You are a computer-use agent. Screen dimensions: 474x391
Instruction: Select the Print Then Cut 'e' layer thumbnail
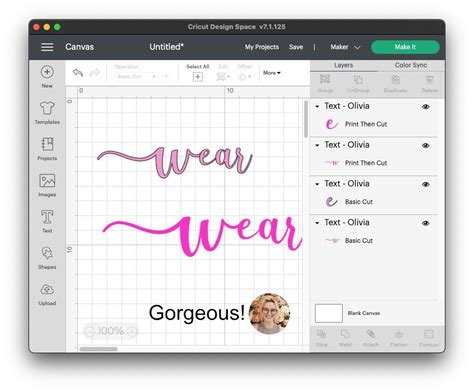coord(331,124)
